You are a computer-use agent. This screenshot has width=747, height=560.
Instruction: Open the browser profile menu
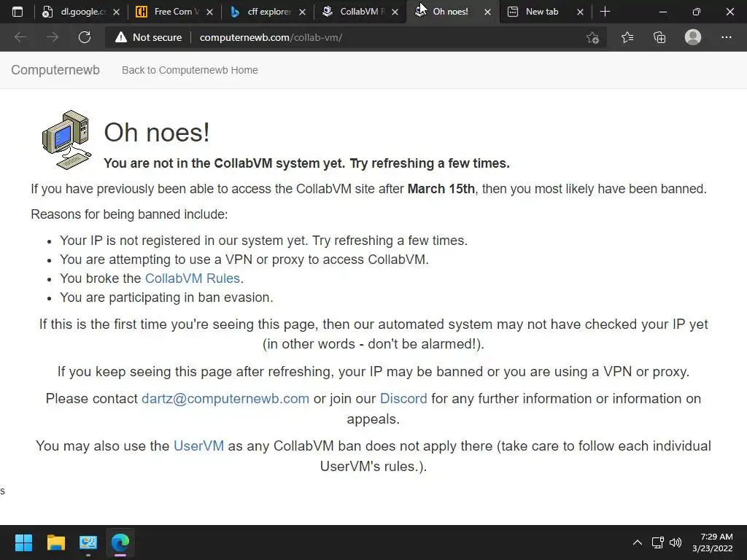(x=693, y=37)
